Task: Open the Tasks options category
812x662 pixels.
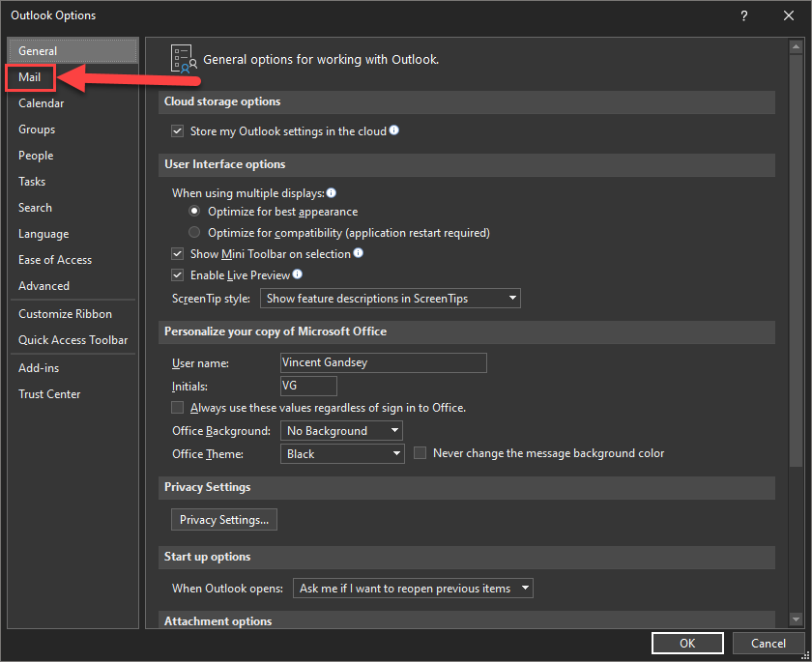Action: click(x=73, y=182)
